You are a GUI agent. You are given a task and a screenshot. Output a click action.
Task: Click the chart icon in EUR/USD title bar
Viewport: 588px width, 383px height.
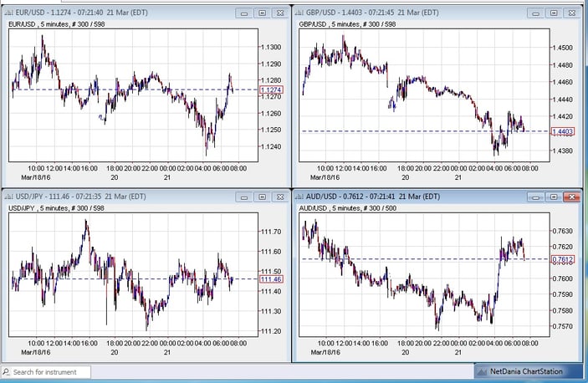coord(8,13)
